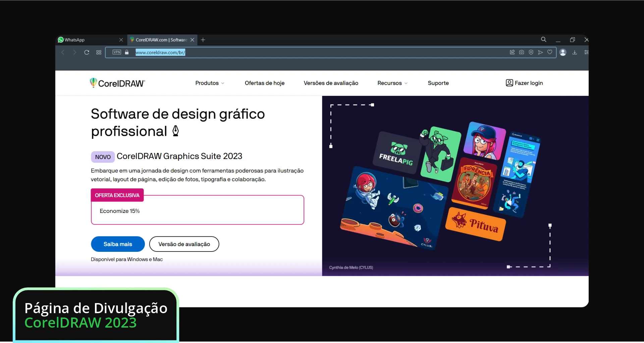Screen dimensions: 644x343
Task: Click the orange Pituva artwork card
Action: pyautogui.click(x=476, y=224)
